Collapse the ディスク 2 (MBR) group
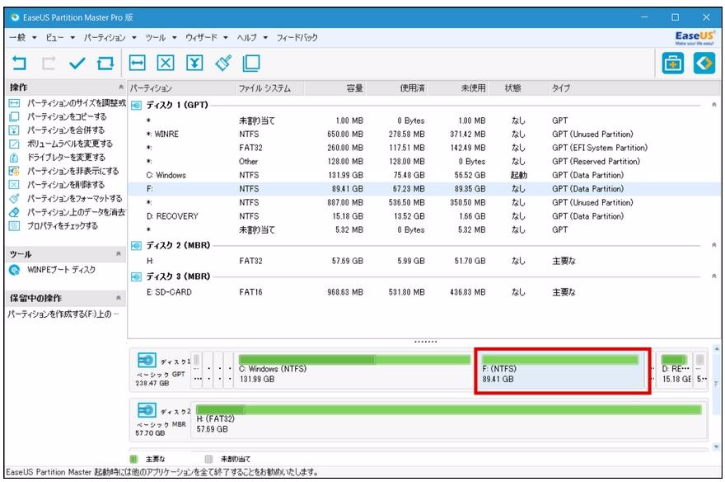Viewport: 725px width, 482px height. [x=714, y=245]
